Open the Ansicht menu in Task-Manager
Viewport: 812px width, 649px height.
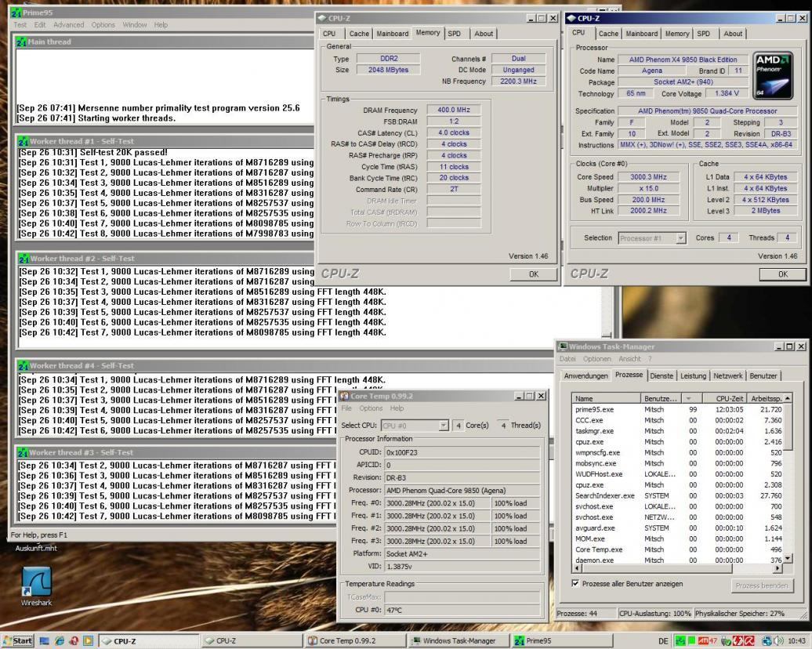629,359
